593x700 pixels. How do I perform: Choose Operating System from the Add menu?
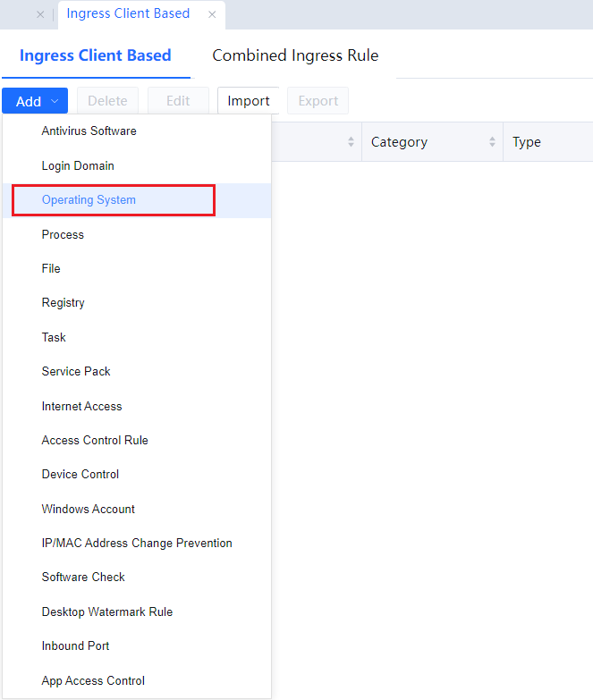click(x=89, y=200)
